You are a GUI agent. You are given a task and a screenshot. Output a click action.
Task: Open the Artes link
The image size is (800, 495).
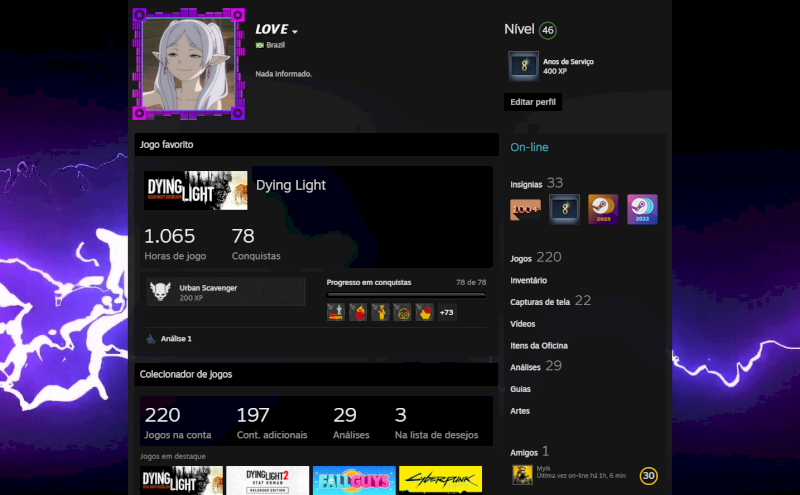[520, 411]
